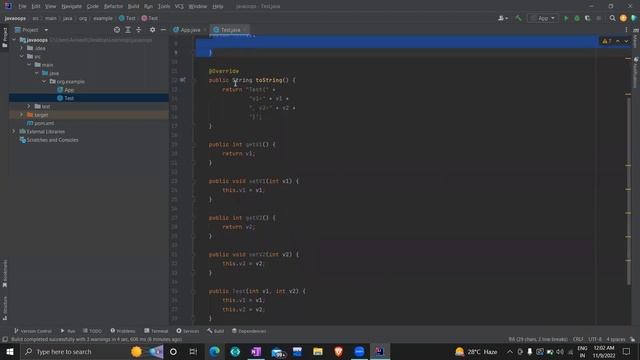640x360 pixels.
Task: Collapse the org.example package
Action: 44,82
